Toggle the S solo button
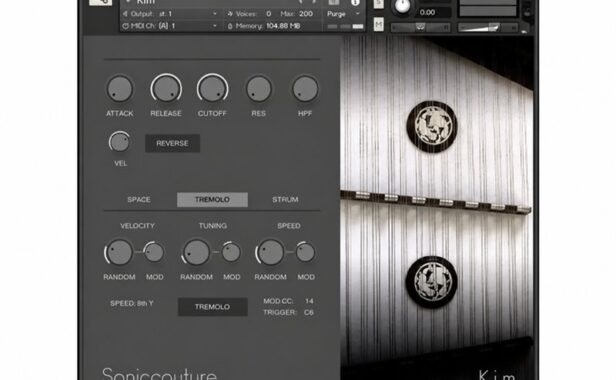616x380 pixels. (378, 4)
